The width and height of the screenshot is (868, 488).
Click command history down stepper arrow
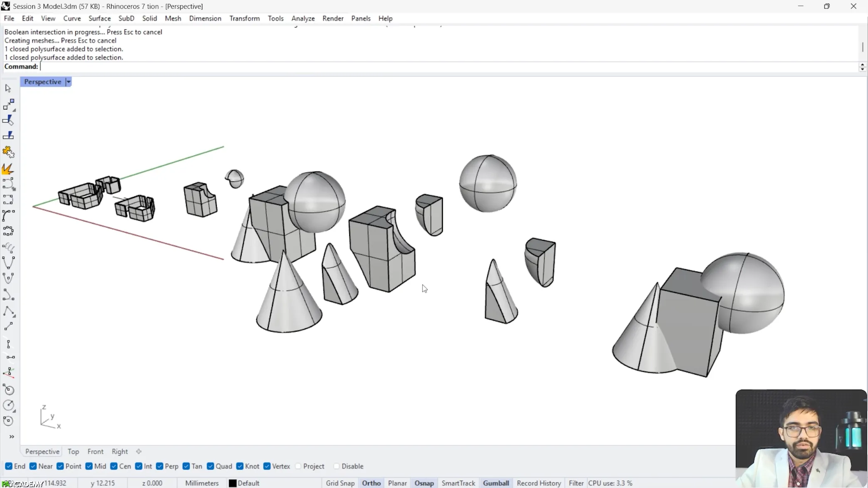(x=862, y=69)
